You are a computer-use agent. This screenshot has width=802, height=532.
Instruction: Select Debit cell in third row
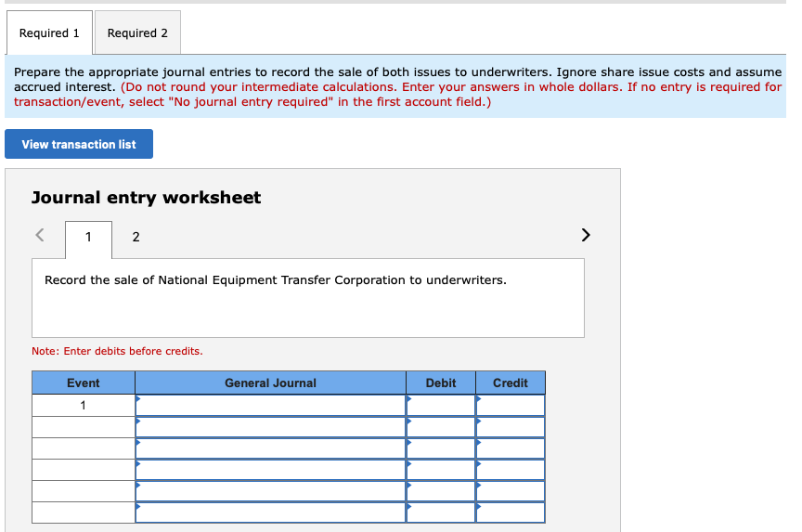click(441, 448)
